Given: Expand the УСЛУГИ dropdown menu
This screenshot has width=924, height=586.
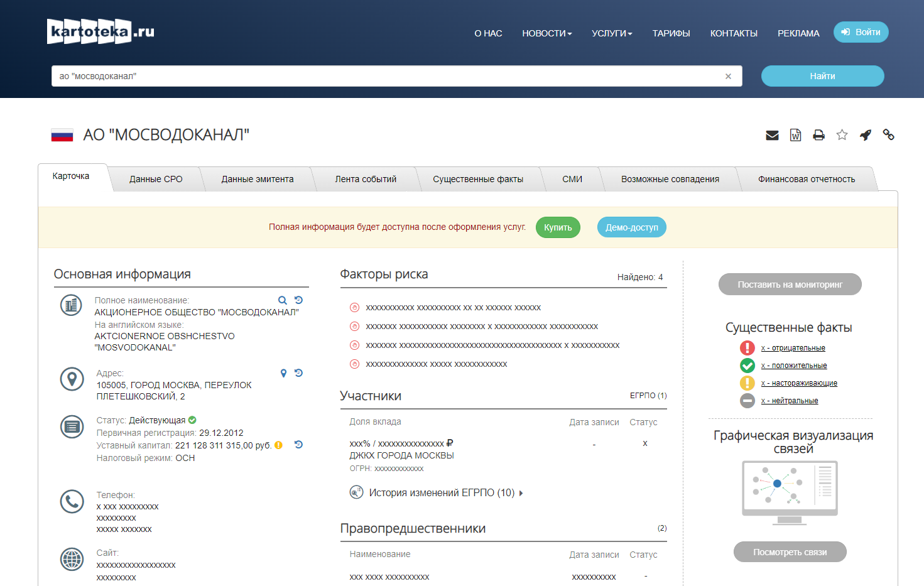Looking at the screenshot, I should pos(611,33).
